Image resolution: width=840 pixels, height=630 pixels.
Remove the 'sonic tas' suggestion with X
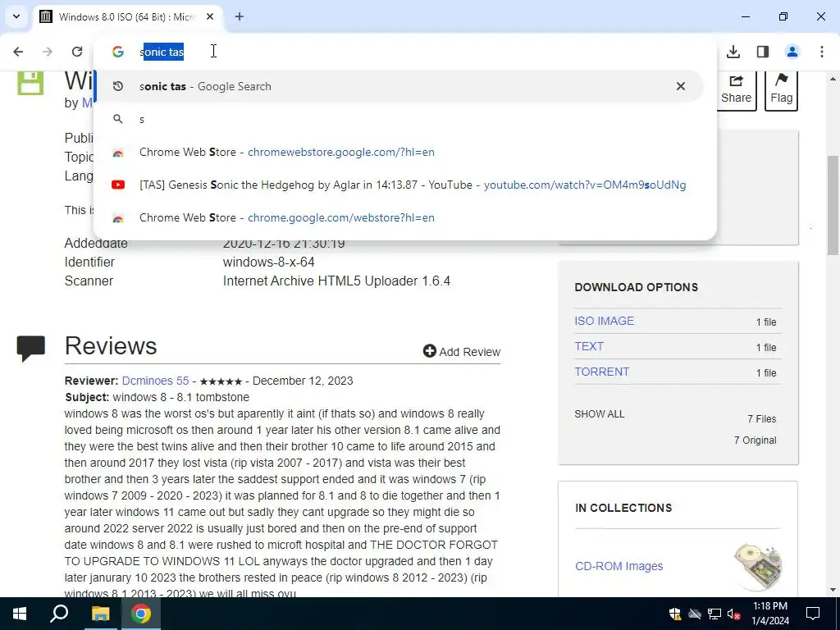[681, 86]
